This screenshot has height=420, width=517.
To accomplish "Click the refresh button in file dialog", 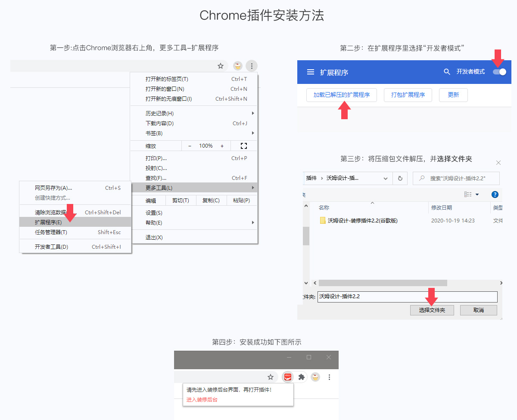I will point(400,178).
